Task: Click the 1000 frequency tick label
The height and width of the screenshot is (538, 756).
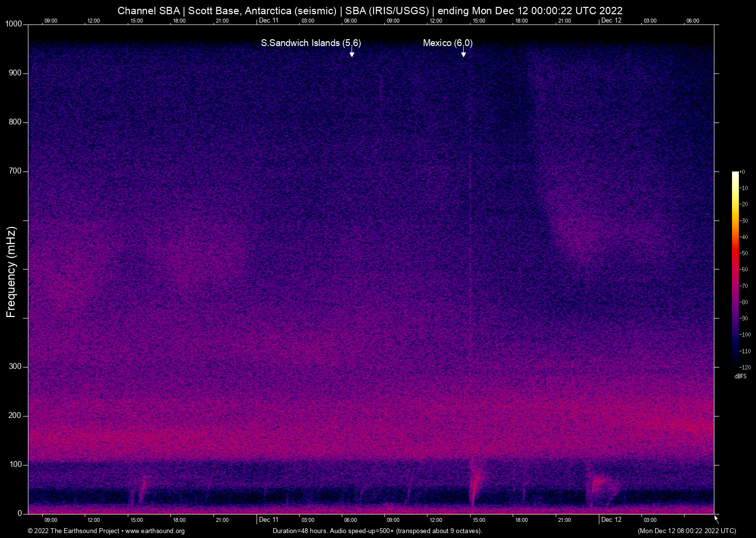Action: click(13, 24)
